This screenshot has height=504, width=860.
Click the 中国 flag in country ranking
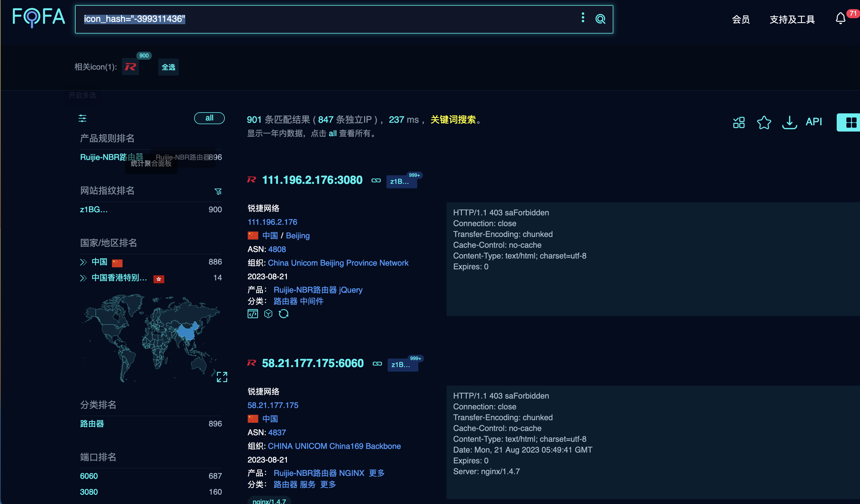pos(117,263)
